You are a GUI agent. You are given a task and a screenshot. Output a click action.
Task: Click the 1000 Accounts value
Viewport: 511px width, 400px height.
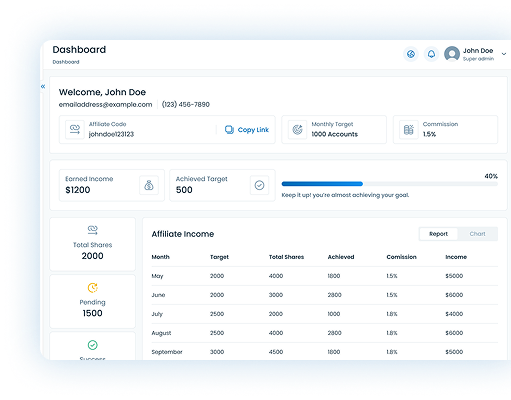[335, 134]
